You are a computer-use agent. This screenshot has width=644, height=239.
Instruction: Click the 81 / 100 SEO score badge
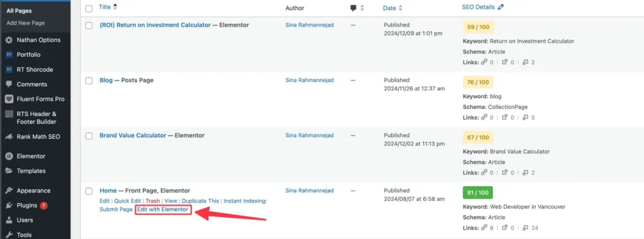click(x=478, y=192)
